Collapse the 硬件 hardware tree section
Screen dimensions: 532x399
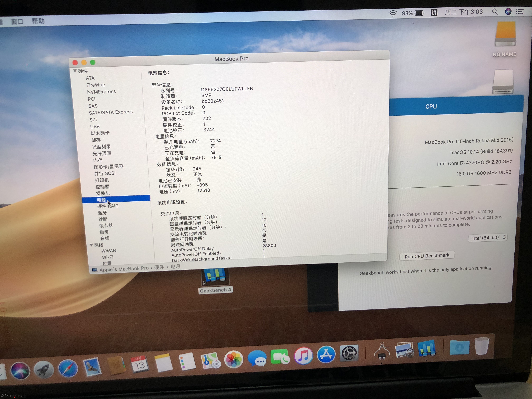point(75,71)
